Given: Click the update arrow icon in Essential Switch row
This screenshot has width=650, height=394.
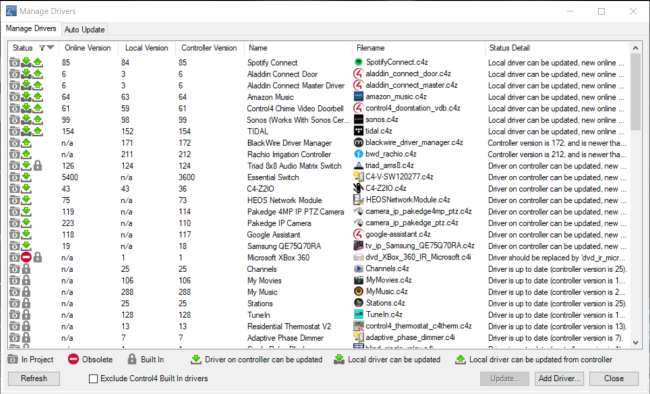Looking at the screenshot, I should (x=26, y=177).
